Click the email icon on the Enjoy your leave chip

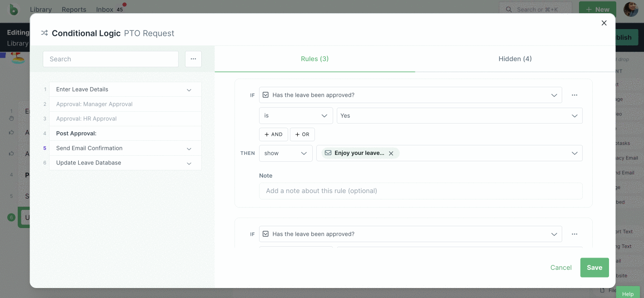[328, 153]
